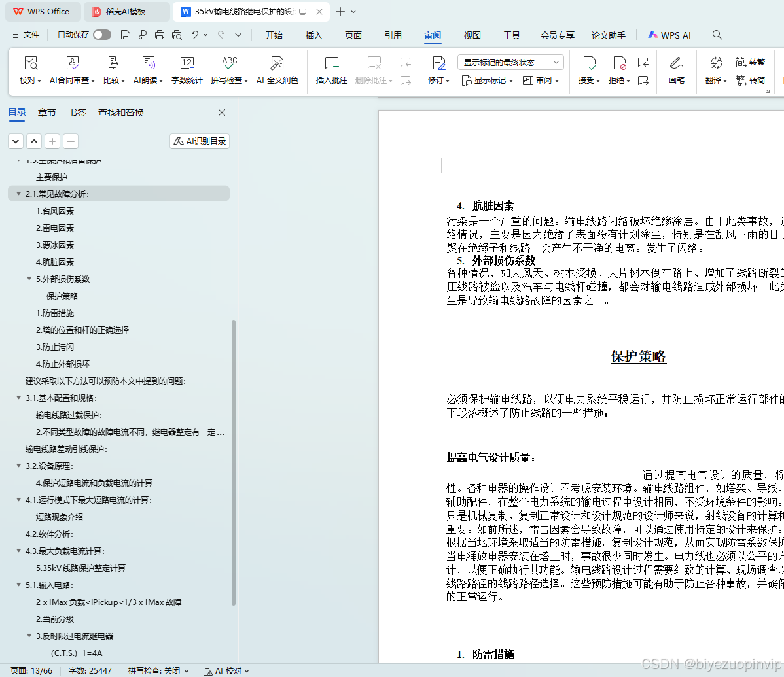Open the 翻译 translate tool

point(716,69)
